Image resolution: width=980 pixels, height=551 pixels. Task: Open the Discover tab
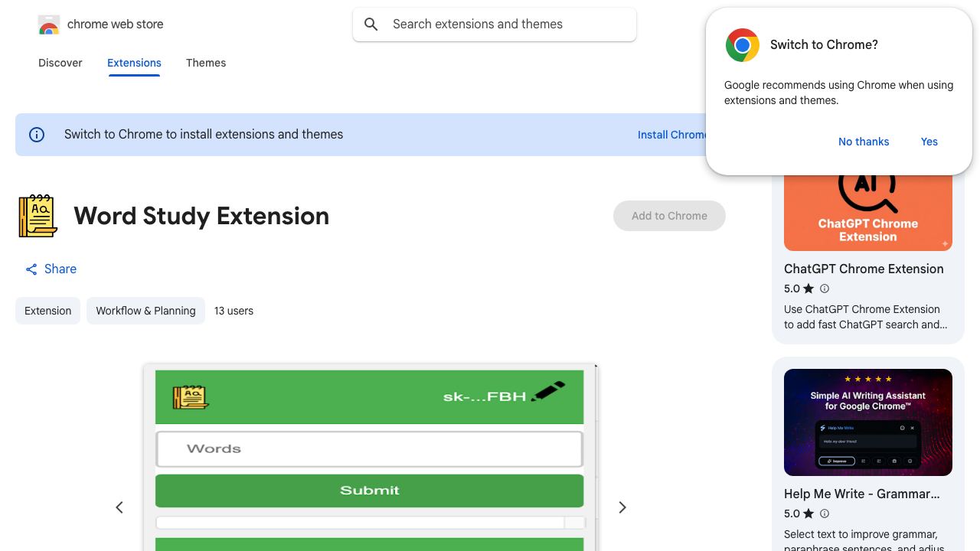pyautogui.click(x=60, y=63)
